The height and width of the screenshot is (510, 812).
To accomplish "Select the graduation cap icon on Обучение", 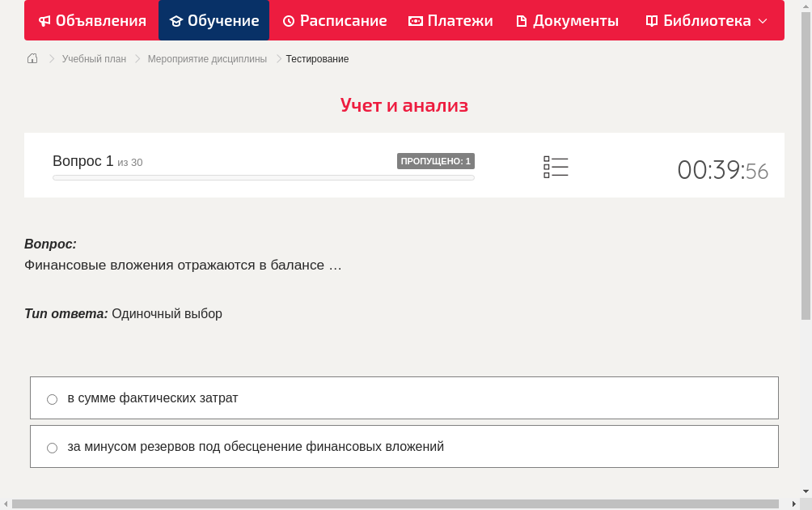I will coord(177,20).
